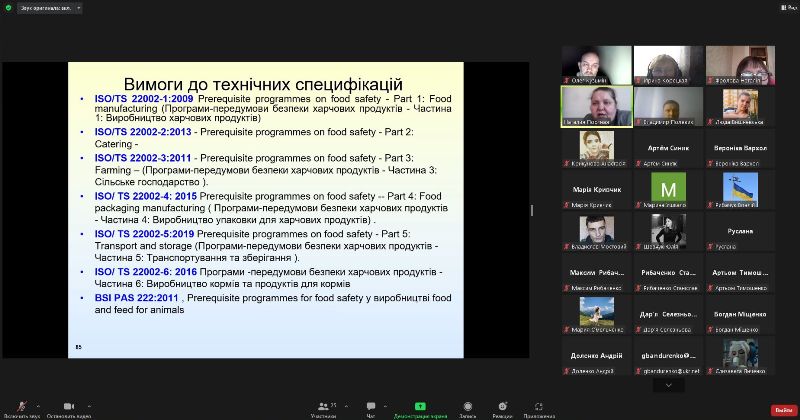Select Дар'я Селезньова participant tile
This screenshot has height=420, width=800.
[668, 314]
